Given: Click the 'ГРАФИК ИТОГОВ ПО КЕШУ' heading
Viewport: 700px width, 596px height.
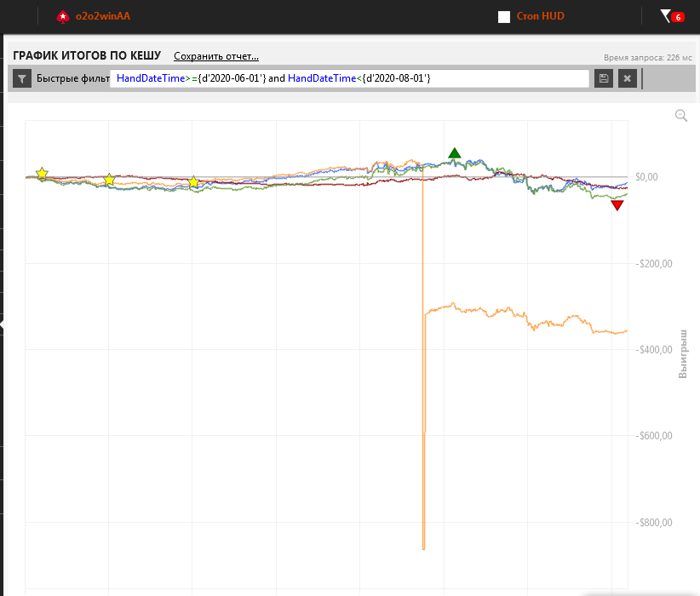Looking at the screenshot, I should 87,55.
